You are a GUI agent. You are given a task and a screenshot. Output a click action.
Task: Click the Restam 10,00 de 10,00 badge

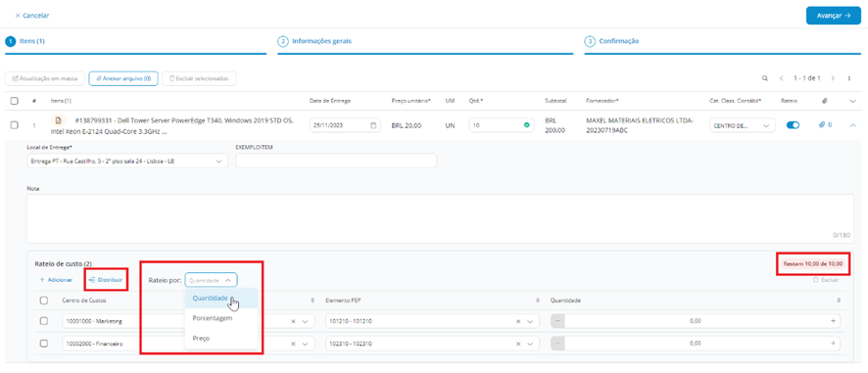tap(812, 264)
